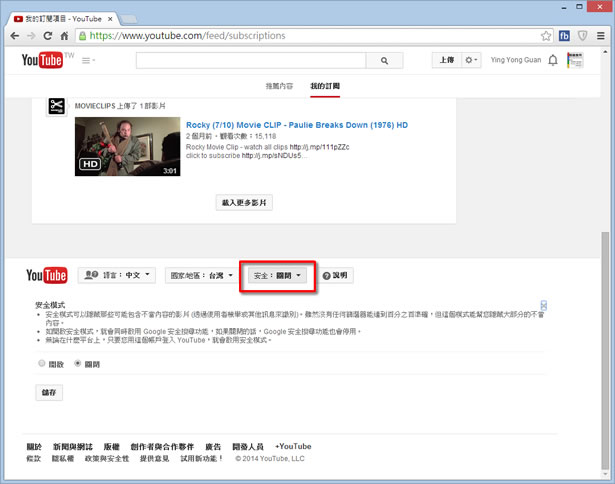The image size is (615, 484).
Task: Reload the page using the refresh icon
Action: point(46,35)
